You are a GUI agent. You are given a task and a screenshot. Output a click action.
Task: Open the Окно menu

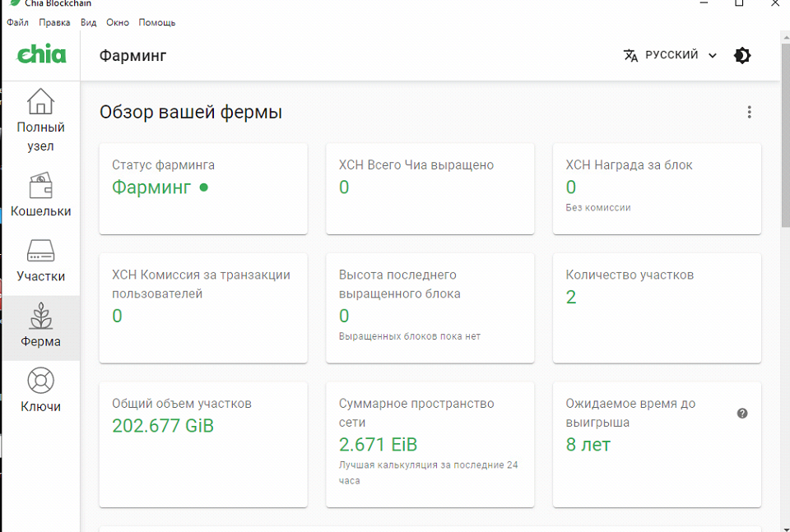tap(118, 23)
